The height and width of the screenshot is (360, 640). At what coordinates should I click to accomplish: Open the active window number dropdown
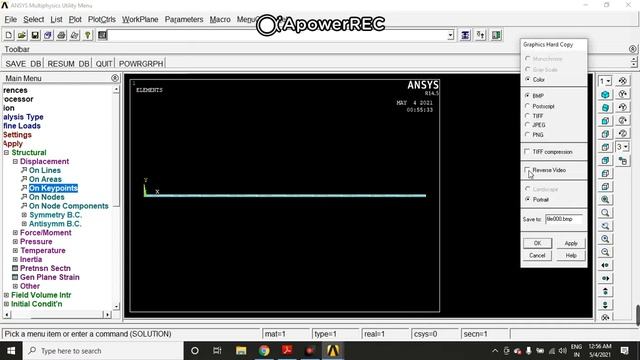point(608,81)
